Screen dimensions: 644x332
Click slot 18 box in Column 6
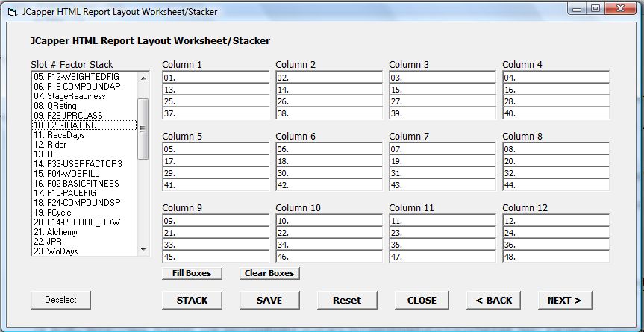pyautogui.click(x=329, y=161)
